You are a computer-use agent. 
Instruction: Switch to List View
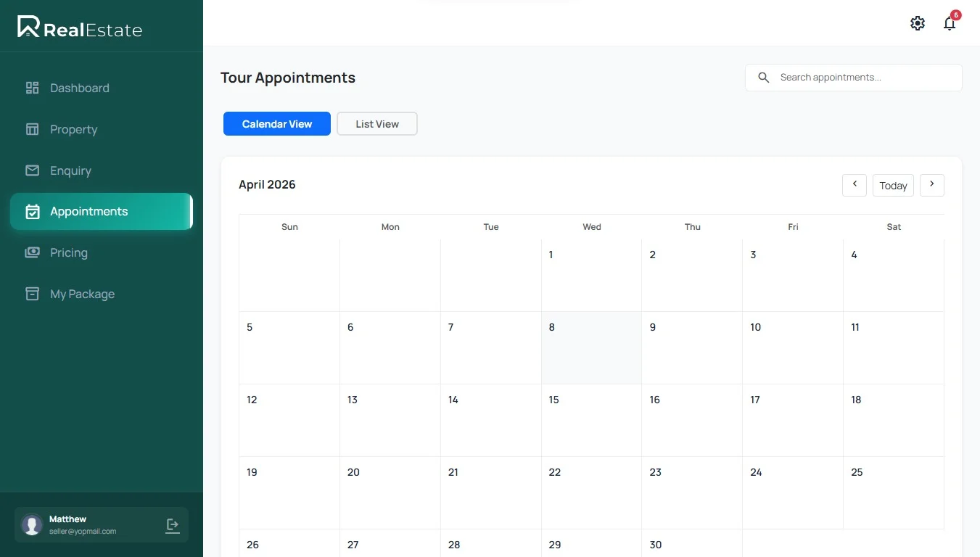[x=377, y=124]
